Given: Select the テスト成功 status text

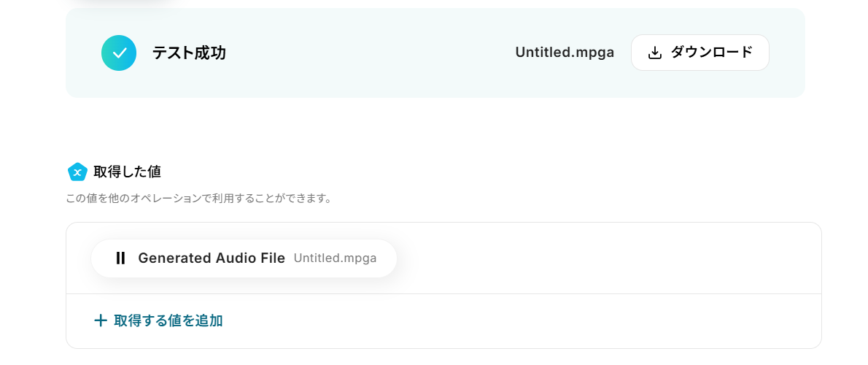Looking at the screenshot, I should tap(189, 53).
